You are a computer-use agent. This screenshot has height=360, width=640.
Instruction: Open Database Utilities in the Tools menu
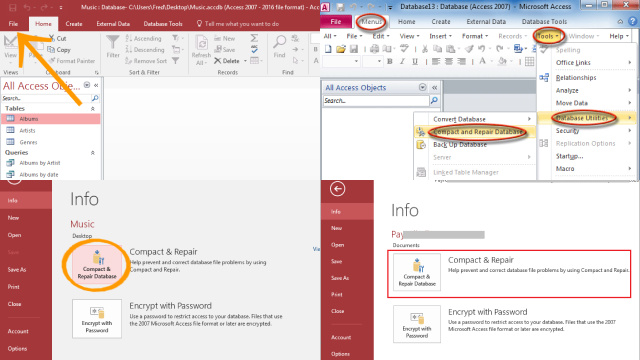586,118
